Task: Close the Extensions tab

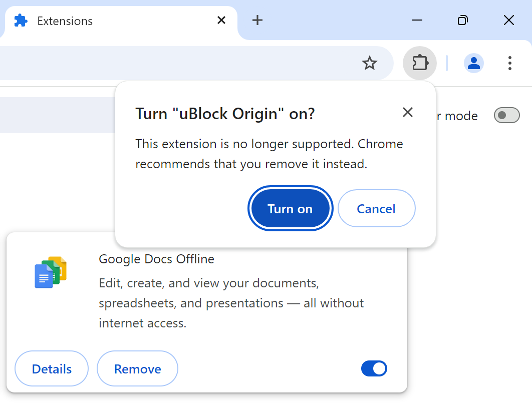Action: tap(221, 20)
